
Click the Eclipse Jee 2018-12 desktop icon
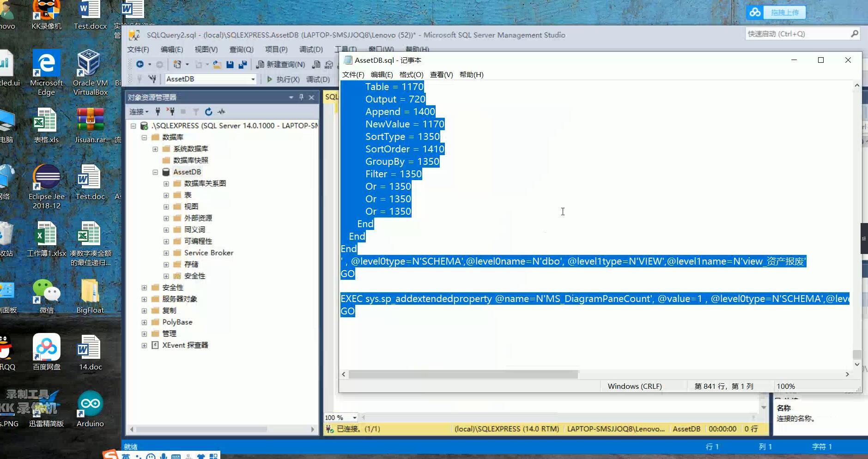[x=46, y=187]
